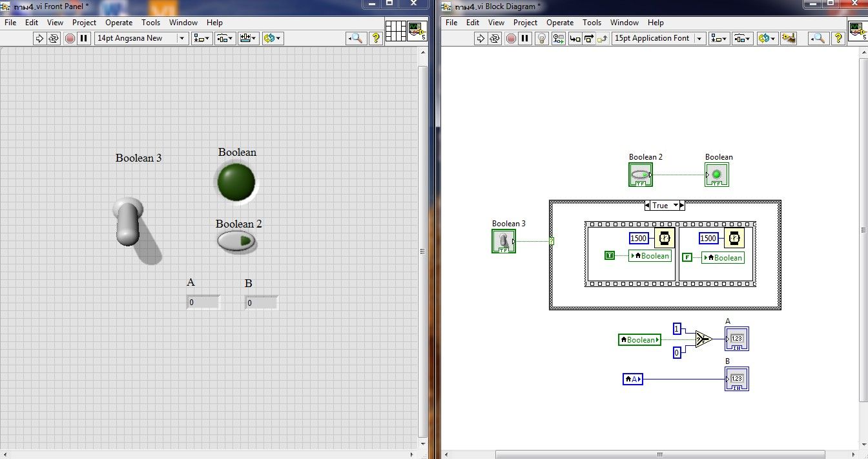Open Block Diagram search tool
Image resolution: width=868 pixels, height=459 pixels.
click(x=818, y=38)
